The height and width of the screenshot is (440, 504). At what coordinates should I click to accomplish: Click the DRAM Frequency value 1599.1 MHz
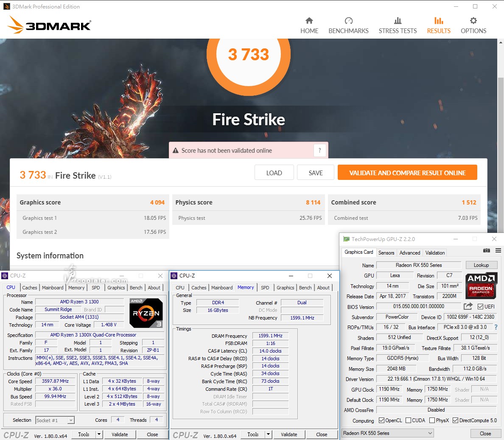[270, 336]
